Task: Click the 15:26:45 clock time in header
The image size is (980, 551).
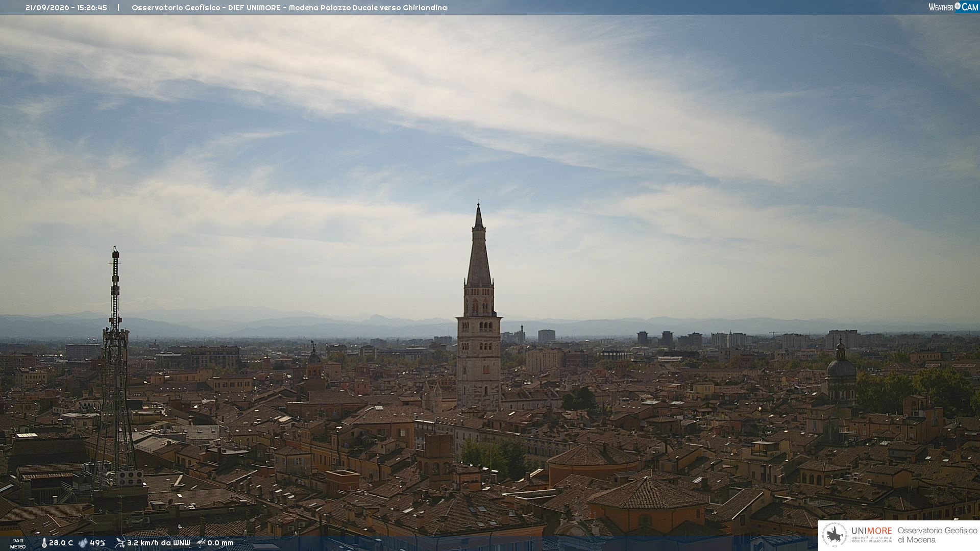Action: (92, 8)
